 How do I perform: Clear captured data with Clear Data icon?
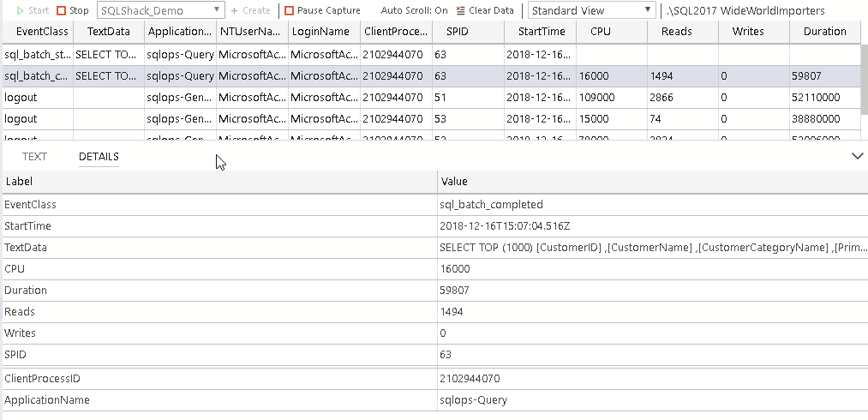click(x=461, y=11)
